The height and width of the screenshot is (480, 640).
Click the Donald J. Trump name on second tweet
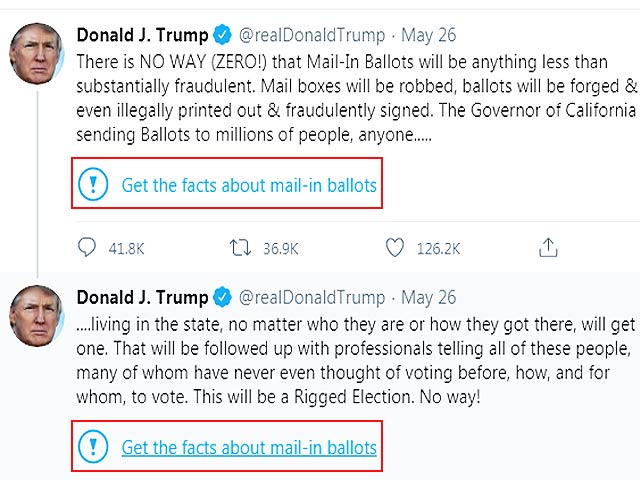point(142,297)
